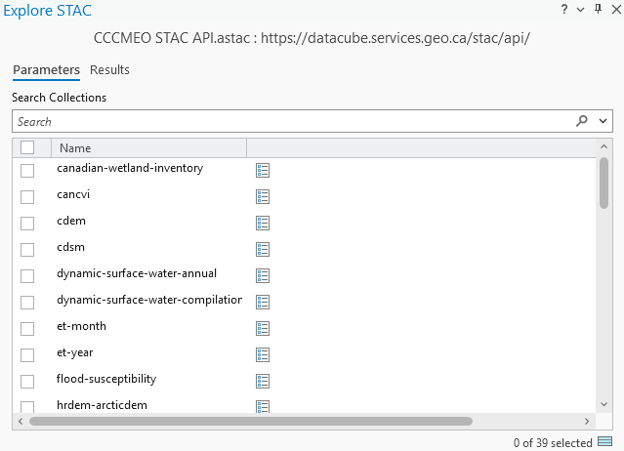Click the scroll down arrow

[604, 404]
